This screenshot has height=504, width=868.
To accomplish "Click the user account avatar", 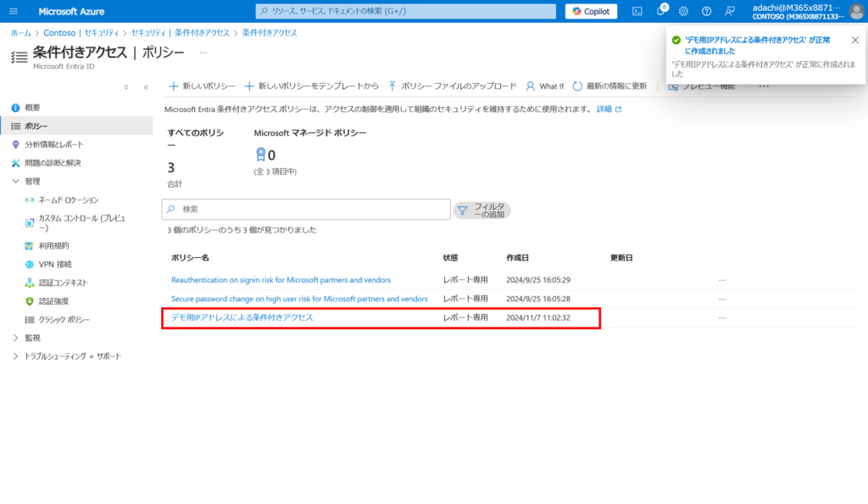I will 856,11.
